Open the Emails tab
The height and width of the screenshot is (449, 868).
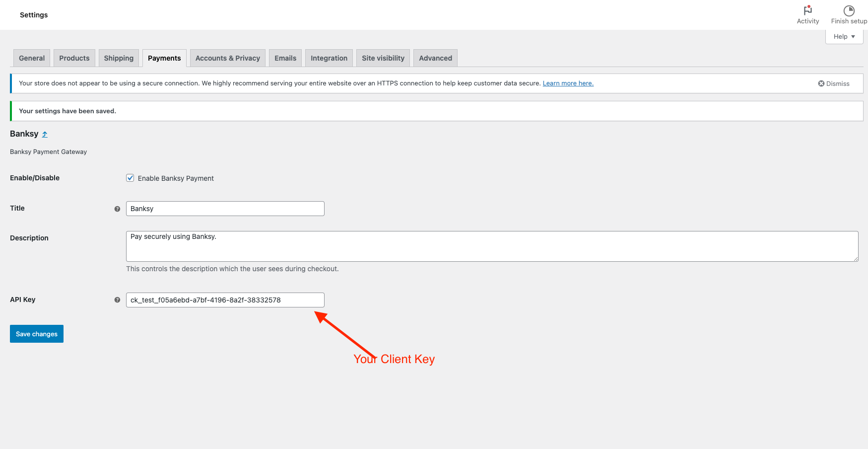coord(285,58)
